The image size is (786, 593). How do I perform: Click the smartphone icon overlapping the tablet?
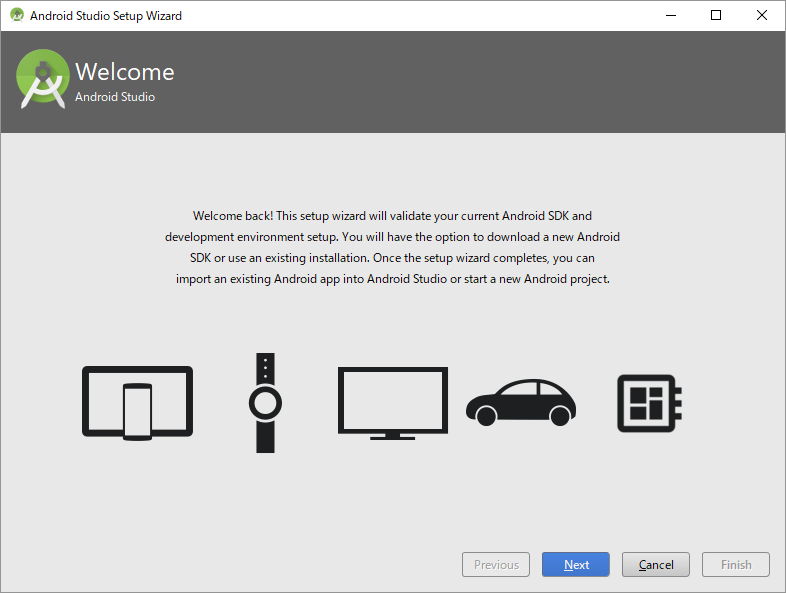pos(137,412)
